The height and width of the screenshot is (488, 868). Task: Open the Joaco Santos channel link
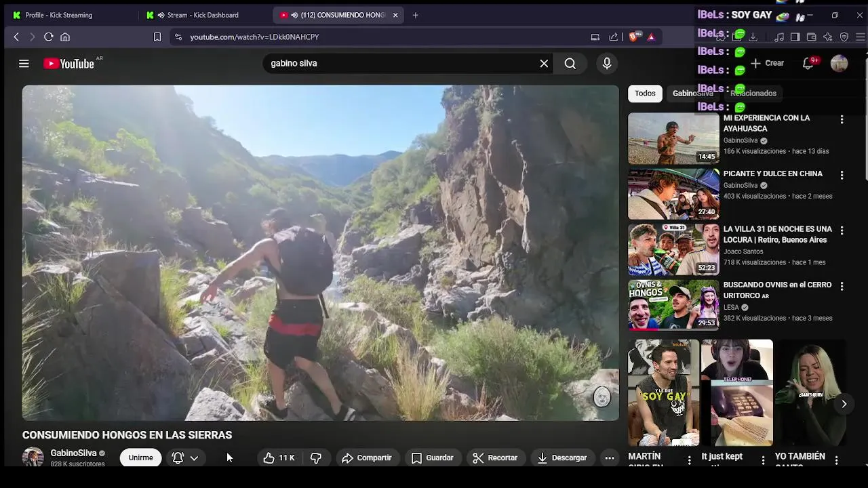click(743, 251)
